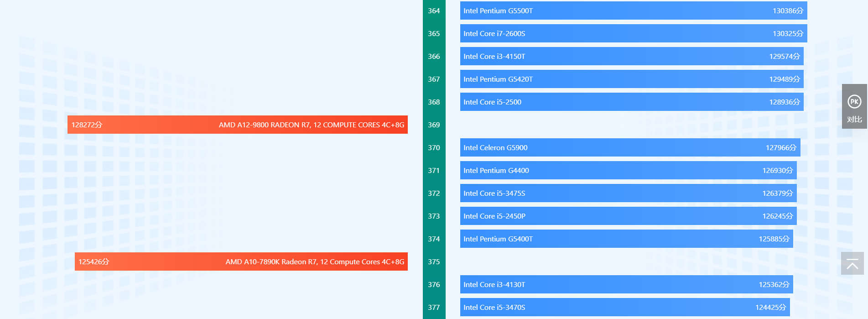This screenshot has width=868, height=319.
Task: Click the AMD score 125426分
Action: point(94,261)
